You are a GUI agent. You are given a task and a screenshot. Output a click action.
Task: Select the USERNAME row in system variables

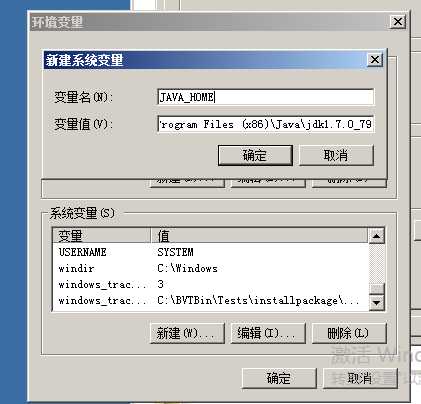coord(211,252)
